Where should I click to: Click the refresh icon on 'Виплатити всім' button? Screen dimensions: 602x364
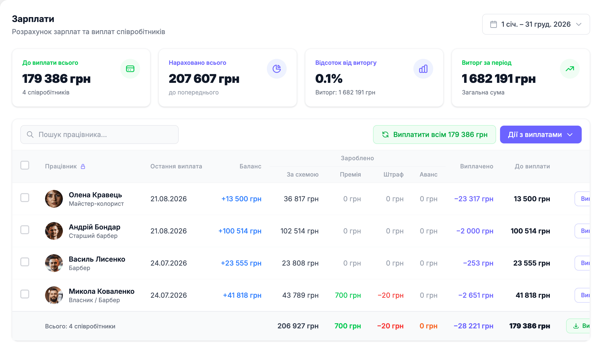click(x=385, y=135)
